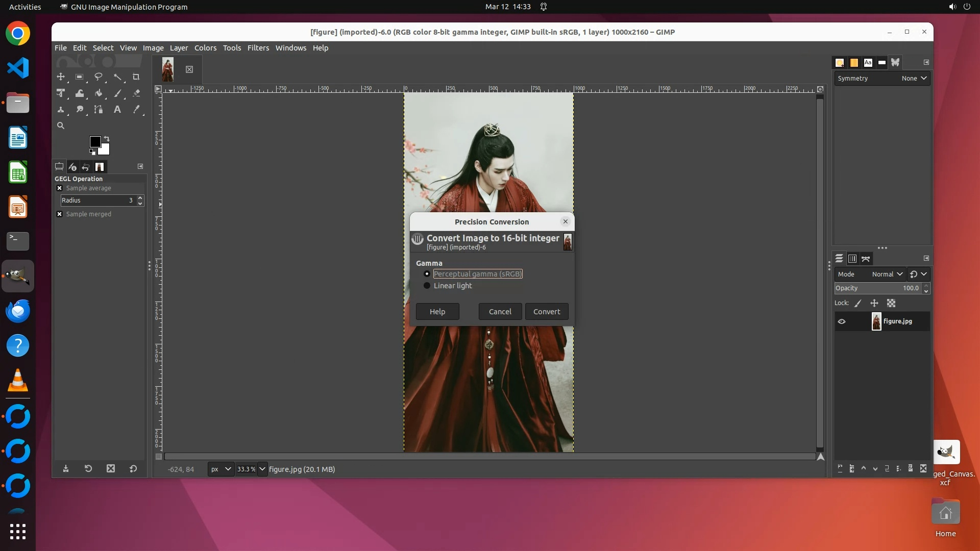The width and height of the screenshot is (980, 551).
Task: Choose Linear light gamma option
Action: (427, 286)
